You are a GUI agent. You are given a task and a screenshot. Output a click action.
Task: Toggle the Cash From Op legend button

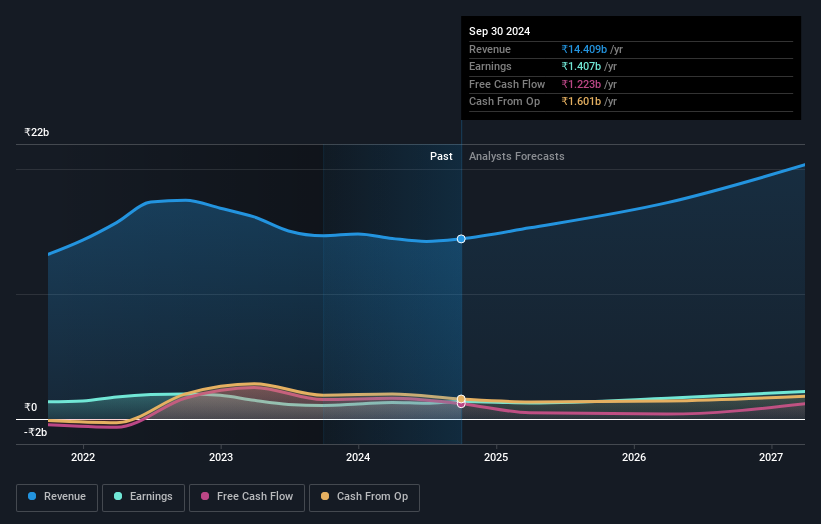(364, 497)
